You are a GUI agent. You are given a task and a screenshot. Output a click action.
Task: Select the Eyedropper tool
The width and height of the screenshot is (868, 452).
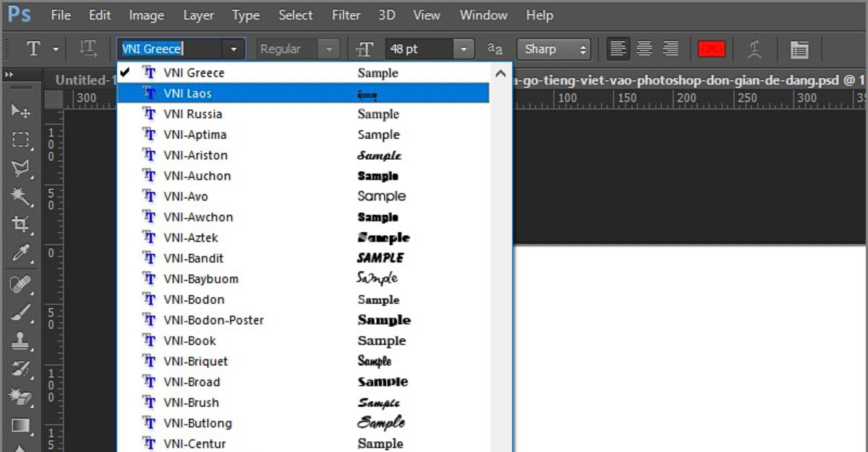[21, 252]
